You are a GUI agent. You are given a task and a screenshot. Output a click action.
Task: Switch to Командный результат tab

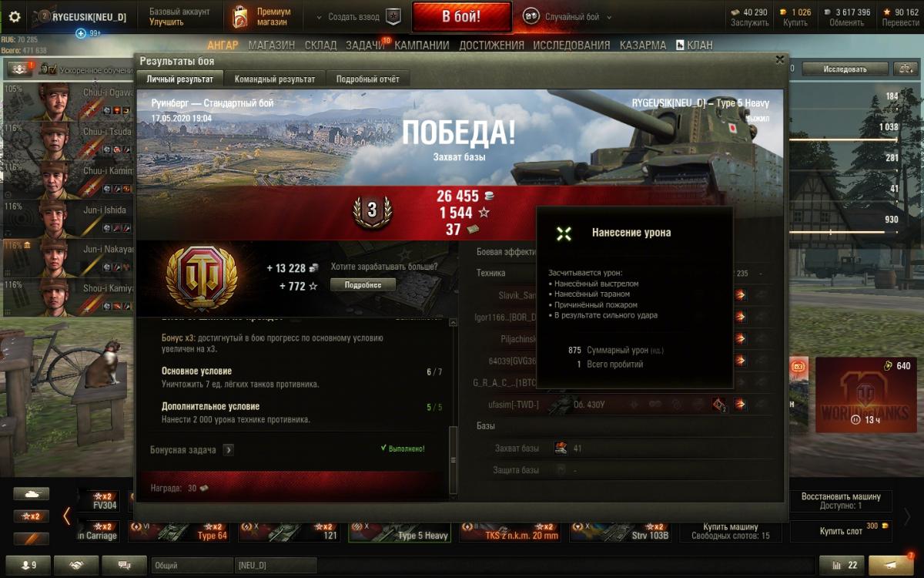(274, 79)
